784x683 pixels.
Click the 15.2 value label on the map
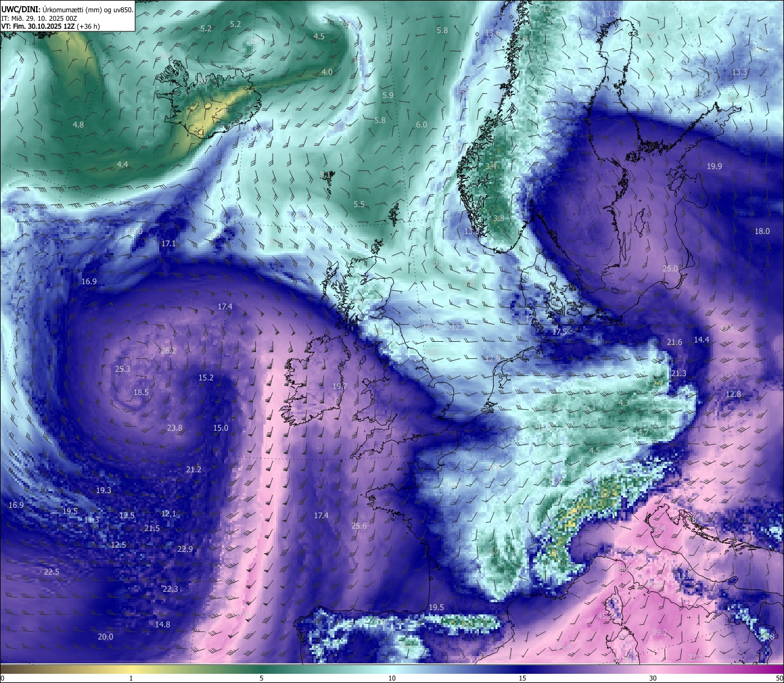point(206,377)
